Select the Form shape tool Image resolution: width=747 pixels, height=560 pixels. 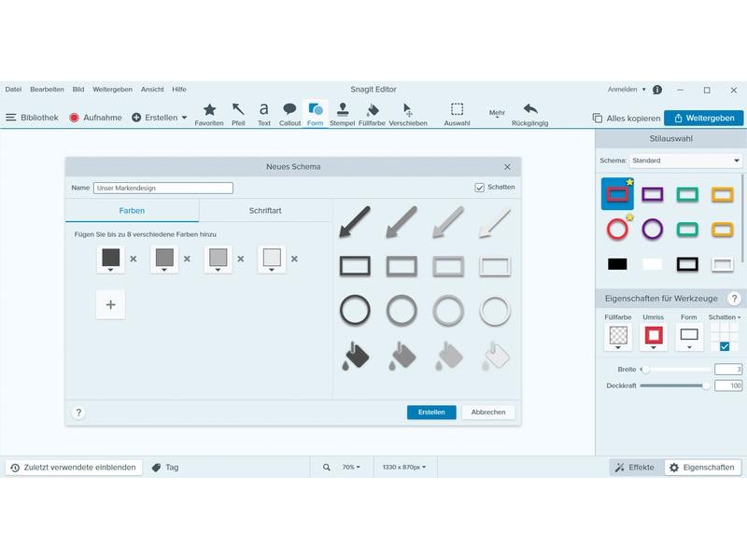[x=315, y=114]
